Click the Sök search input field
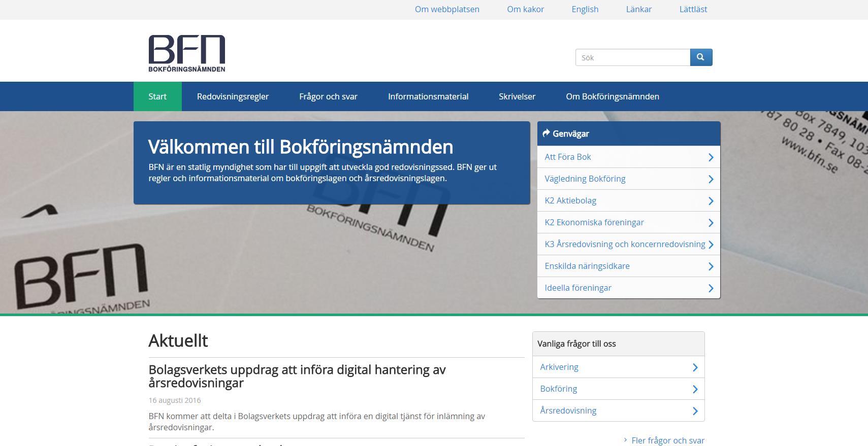 [x=633, y=57]
